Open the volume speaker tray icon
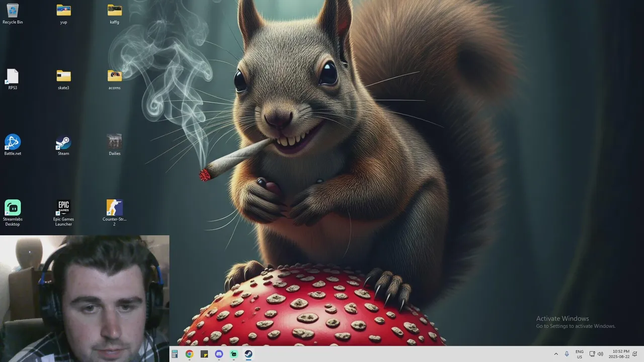Viewport: 644px width, 362px height. 600,354
